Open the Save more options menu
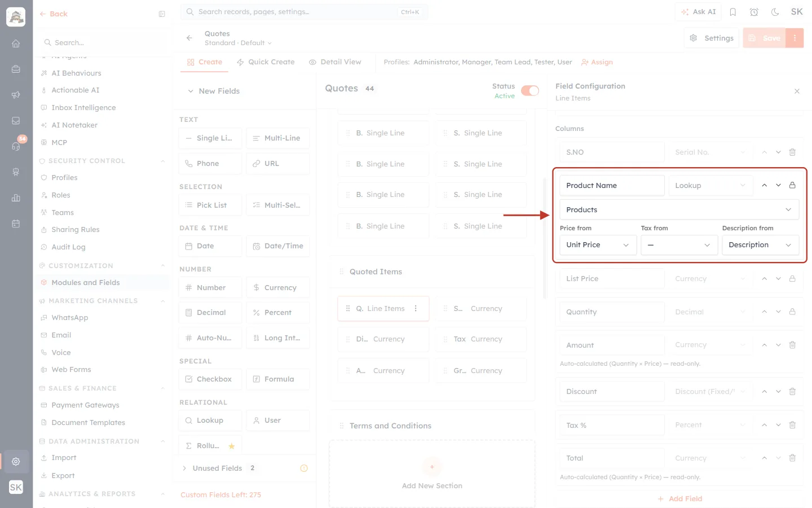This screenshot has width=812, height=508. (795, 38)
